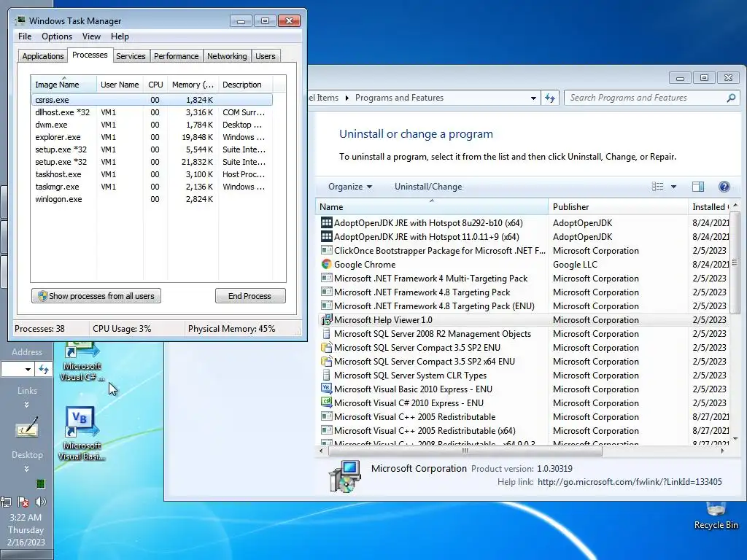Switch to the Networking tab
This screenshot has height=560, width=747.
coord(227,56)
